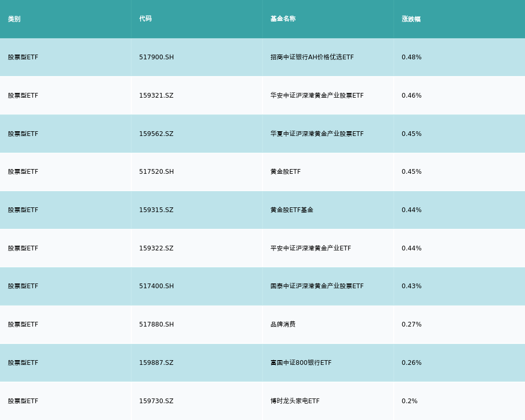Click 0.45% in the 517520.SH row
Screen dimensions: 525x420
412,172
